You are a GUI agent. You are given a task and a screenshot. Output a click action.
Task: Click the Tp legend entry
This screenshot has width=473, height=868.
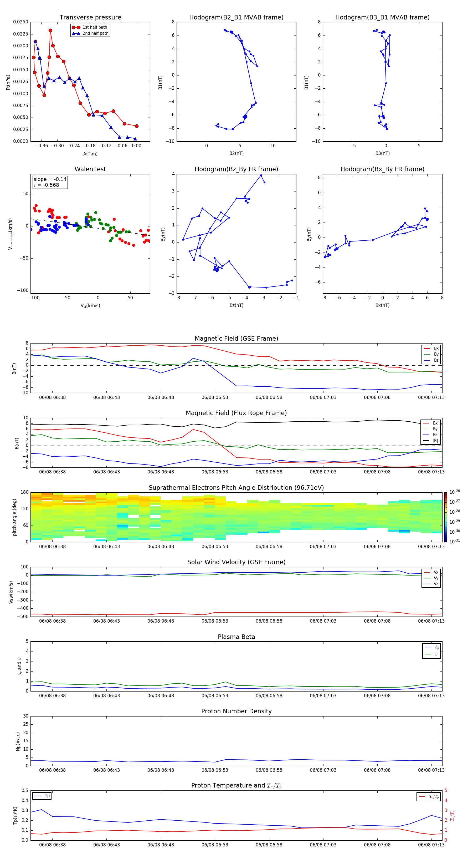[x=42, y=796]
